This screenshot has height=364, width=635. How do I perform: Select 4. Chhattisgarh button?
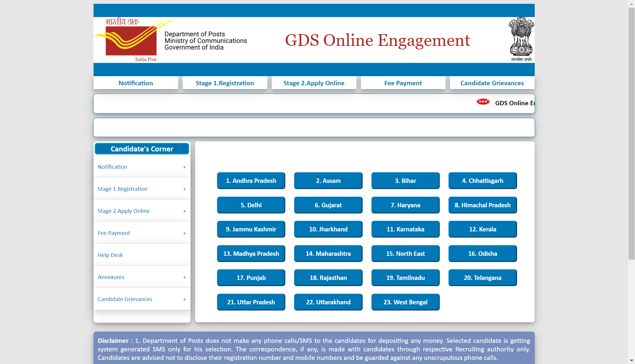(x=482, y=181)
